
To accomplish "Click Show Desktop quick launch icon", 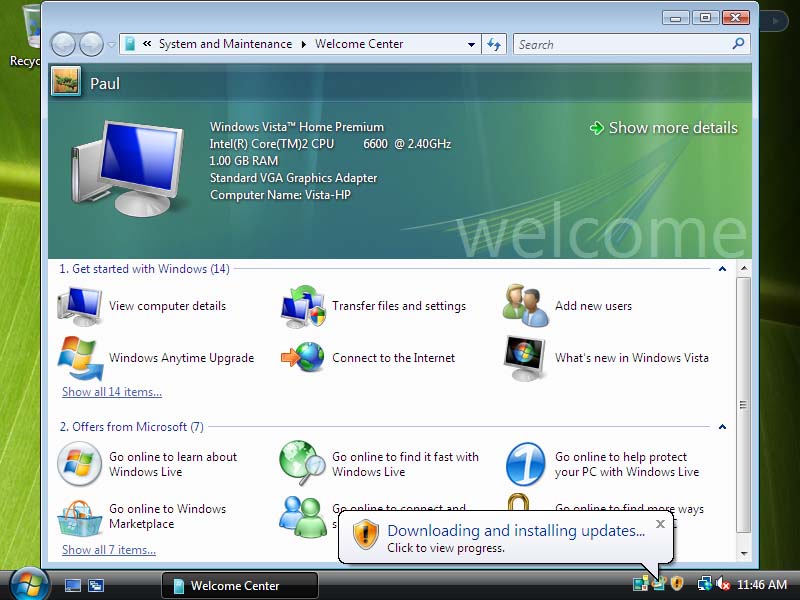I will coord(72,585).
